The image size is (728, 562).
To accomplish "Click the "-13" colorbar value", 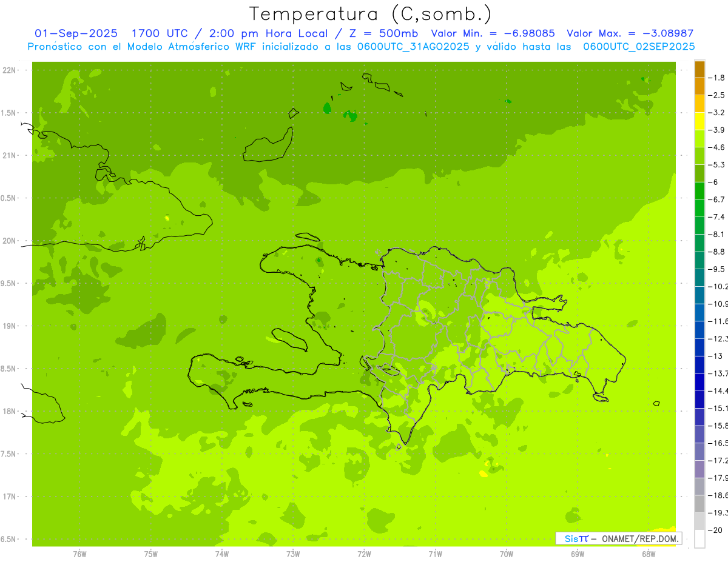I will coord(715,356).
